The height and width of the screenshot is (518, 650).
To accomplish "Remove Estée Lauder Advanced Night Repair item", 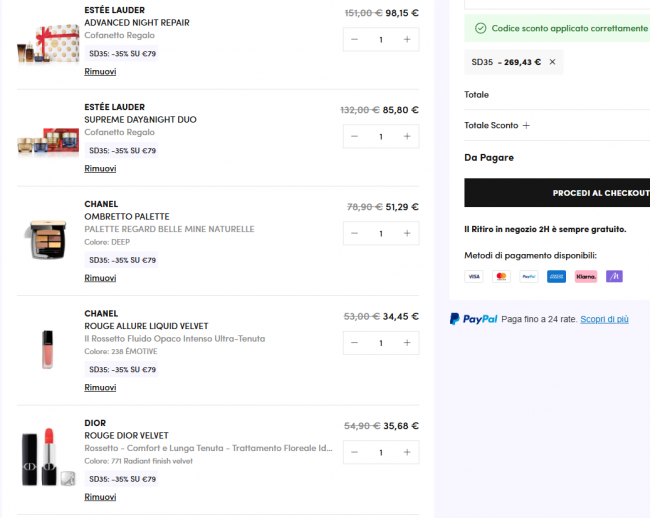I will point(100,72).
